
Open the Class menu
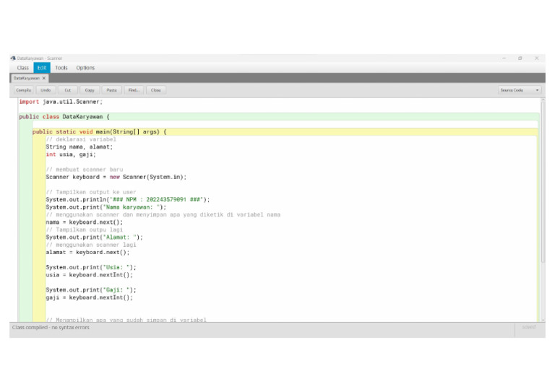coord(23,68)
